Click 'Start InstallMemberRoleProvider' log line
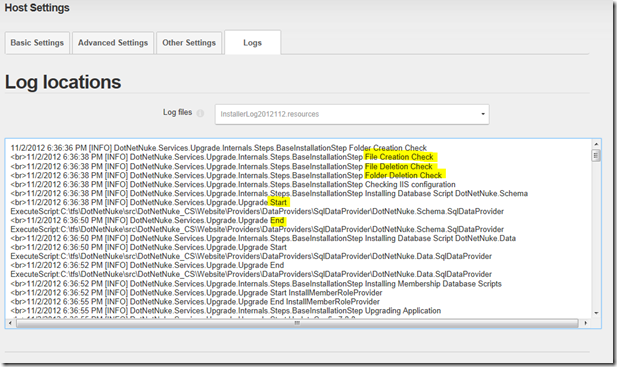The height and width of the screenshot is (367, 617). (196, 293)
